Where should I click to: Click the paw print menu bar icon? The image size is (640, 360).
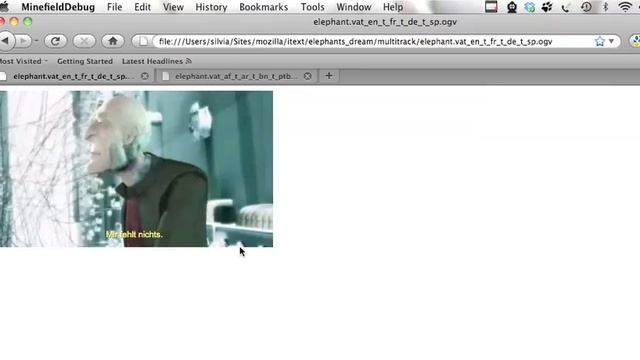[547, 7]
